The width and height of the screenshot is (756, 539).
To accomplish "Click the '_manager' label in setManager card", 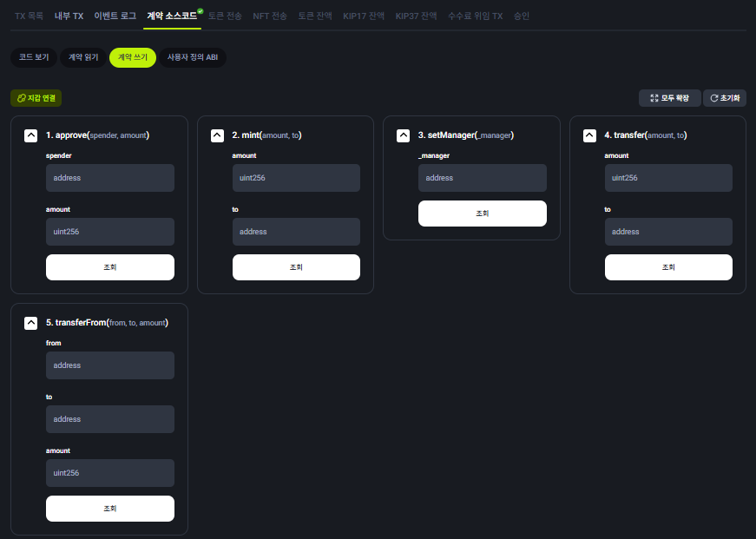I will 434,155.
